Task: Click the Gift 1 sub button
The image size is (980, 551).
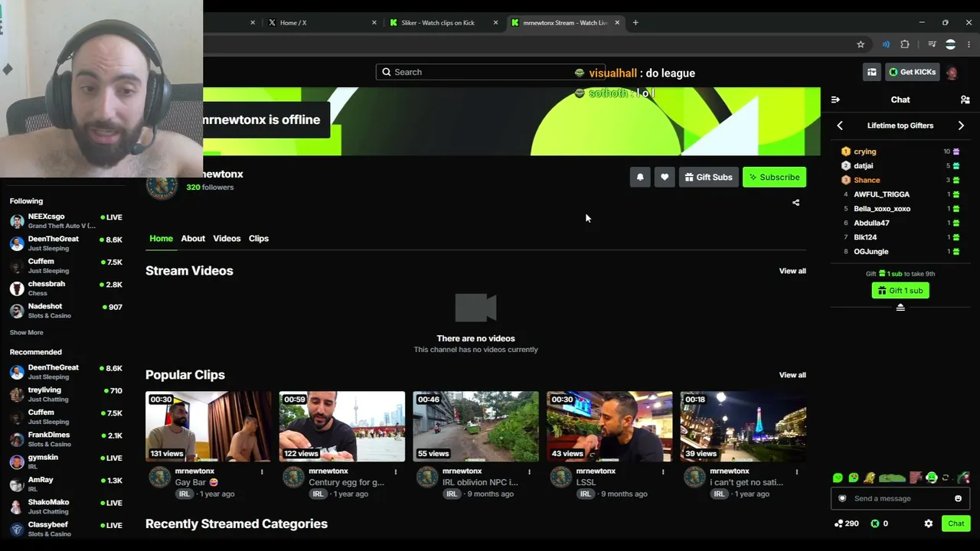Action: click(900, 291)
